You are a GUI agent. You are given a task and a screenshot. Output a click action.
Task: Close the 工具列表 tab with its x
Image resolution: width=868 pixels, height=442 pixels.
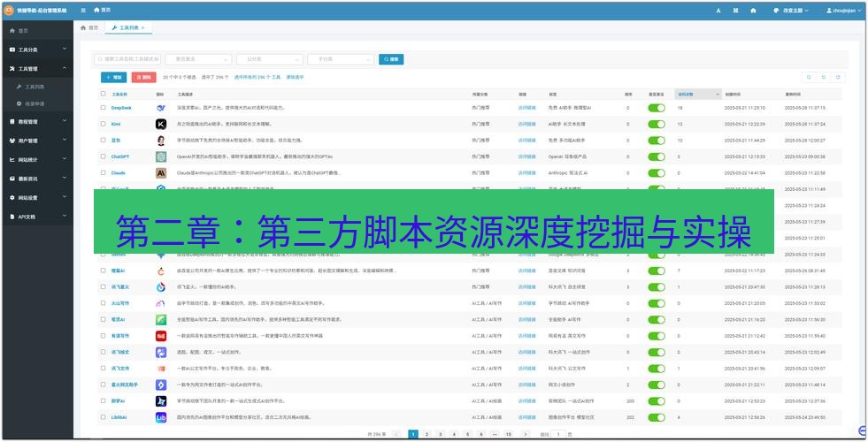tap(142, 27)
